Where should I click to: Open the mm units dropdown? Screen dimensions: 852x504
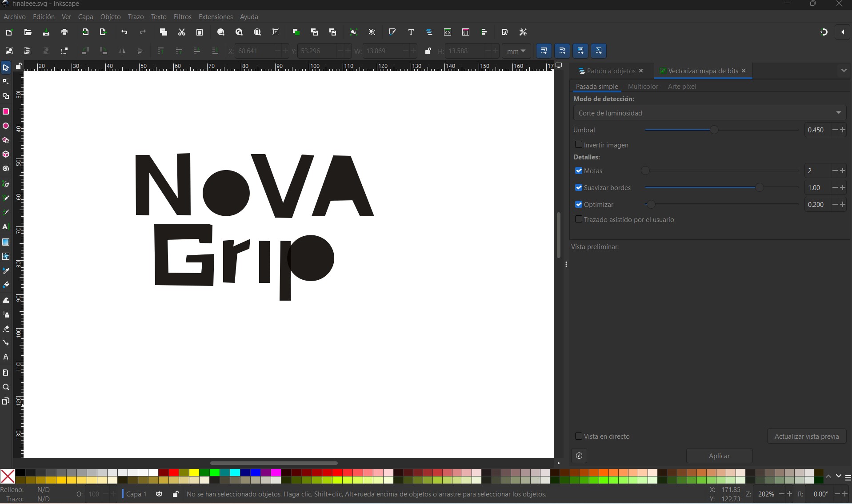pyautogui.click(x=516, y=51)
